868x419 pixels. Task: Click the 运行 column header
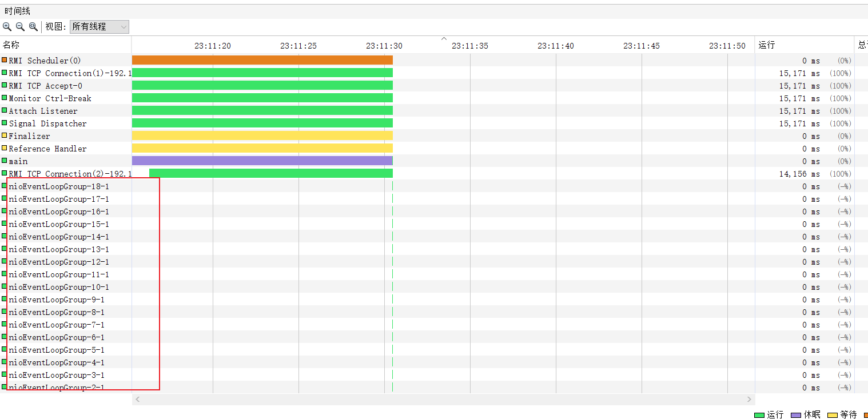[767, 45]
